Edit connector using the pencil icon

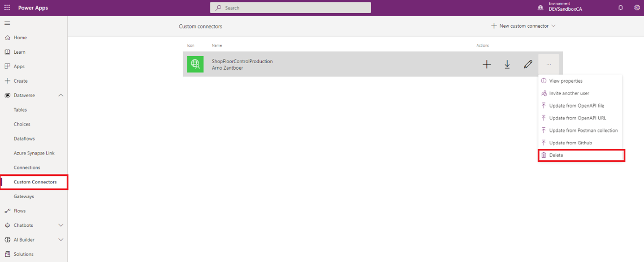pos(528,65)
